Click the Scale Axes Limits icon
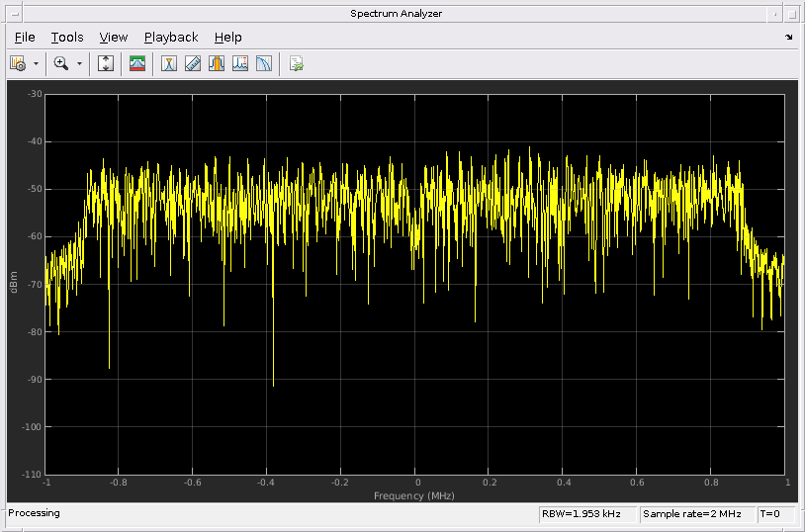Image resolution: width=805 pixels, height=532 pixels. point(107,63)
